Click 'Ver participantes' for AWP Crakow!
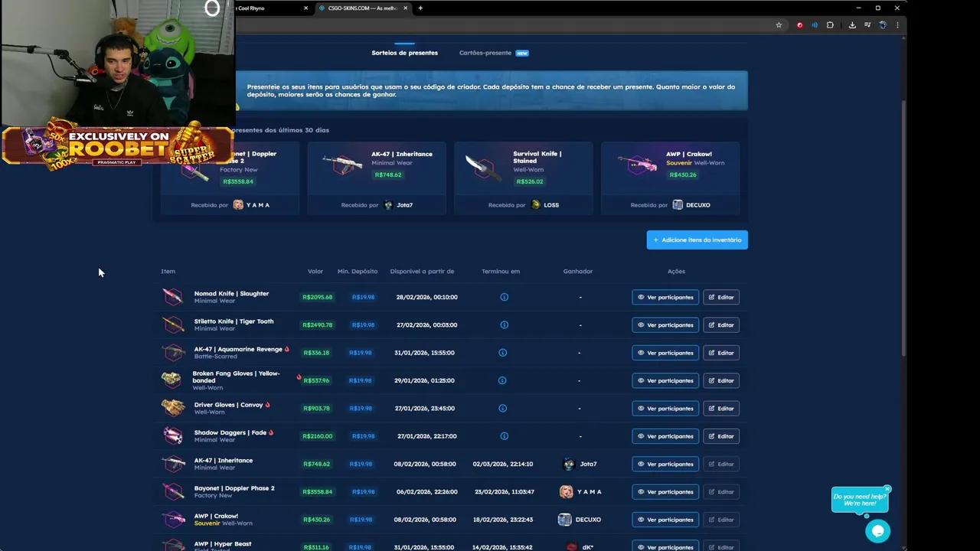This screenshot has height=551, width=980. (x=665, y=520)
